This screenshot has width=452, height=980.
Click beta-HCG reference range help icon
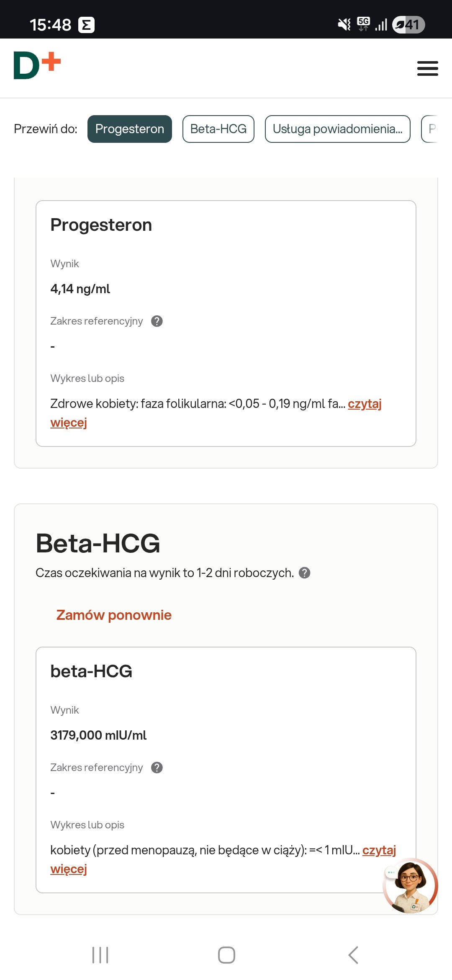click(157, 768)
